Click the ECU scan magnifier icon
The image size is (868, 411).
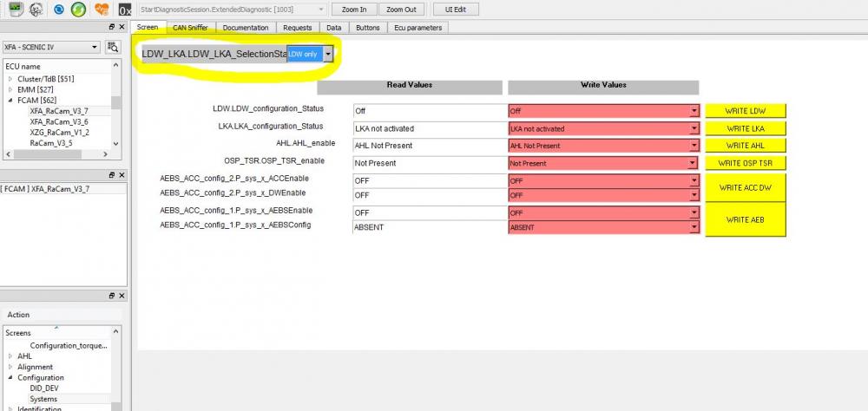tap(113, 47)
